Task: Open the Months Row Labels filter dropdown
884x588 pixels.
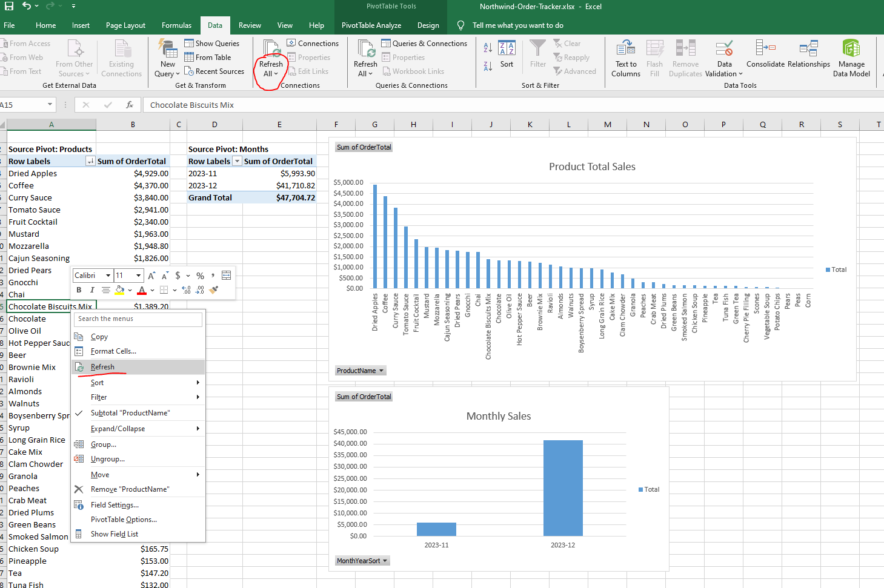Action: tap(237, 161)
